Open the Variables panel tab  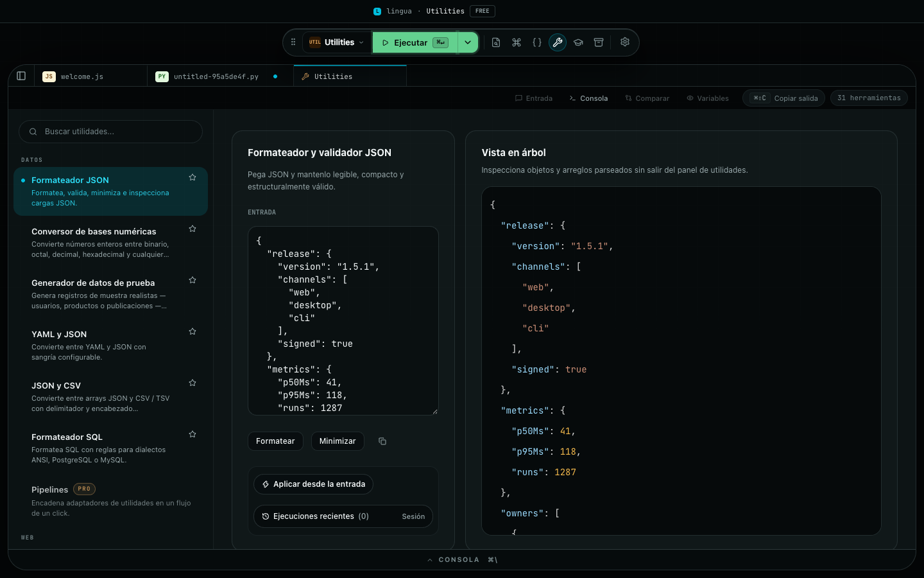pyautogui.click(x=708, y=98)
